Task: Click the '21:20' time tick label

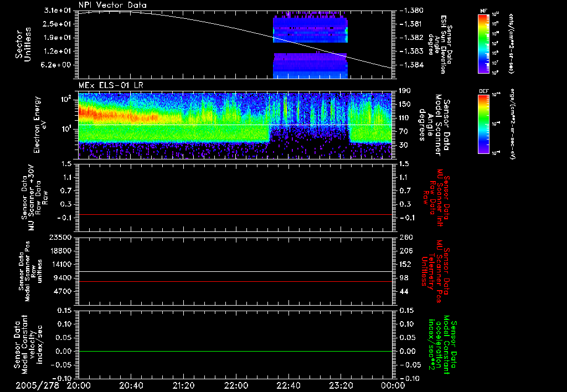Action: (183, 385)
